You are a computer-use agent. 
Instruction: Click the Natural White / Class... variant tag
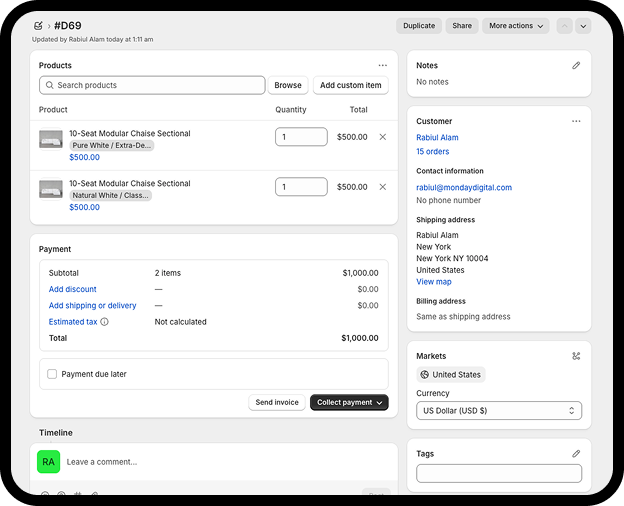[110, 195]
